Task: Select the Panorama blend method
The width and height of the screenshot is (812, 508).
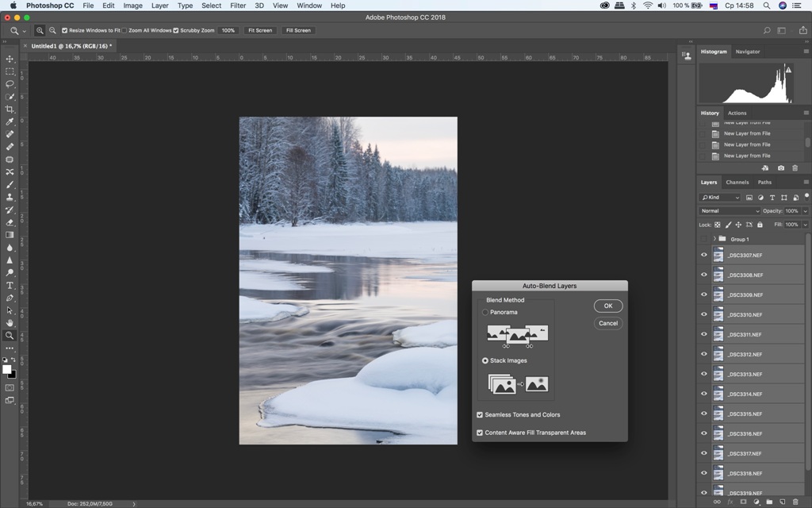Action: [x=485, y=313]
